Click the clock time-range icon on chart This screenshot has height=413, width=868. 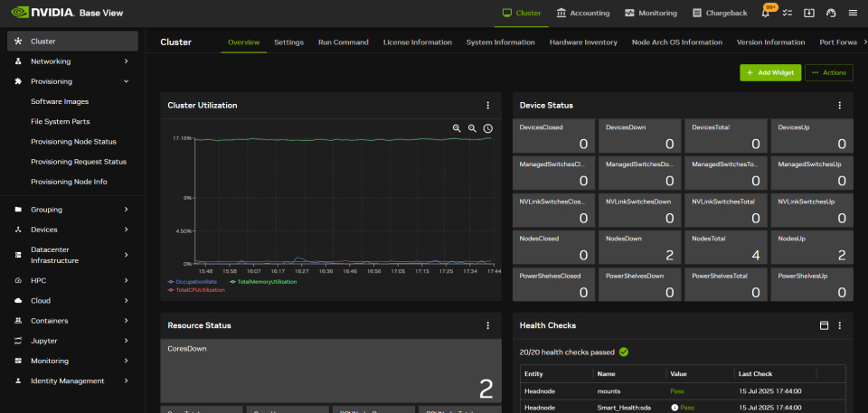(488, 129)
